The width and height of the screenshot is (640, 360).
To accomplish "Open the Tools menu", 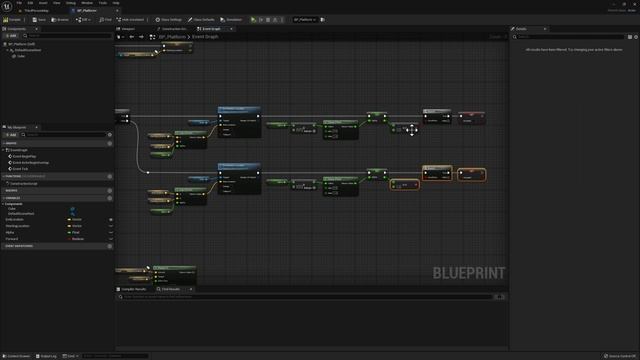I will [102, 3].
